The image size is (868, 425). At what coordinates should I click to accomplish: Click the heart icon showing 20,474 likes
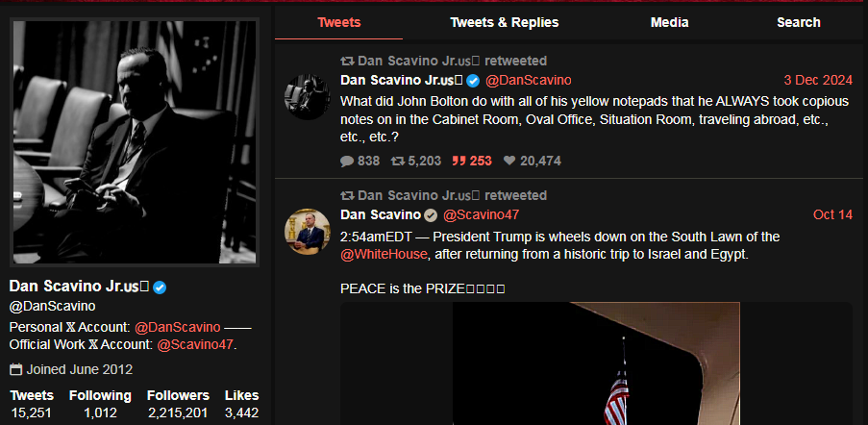[x=509, y=162]
